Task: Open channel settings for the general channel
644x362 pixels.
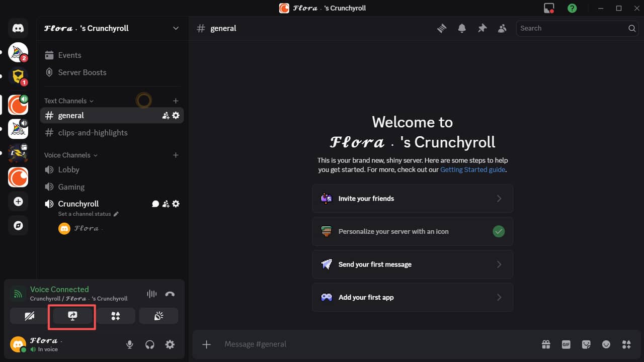Action: 175,115
